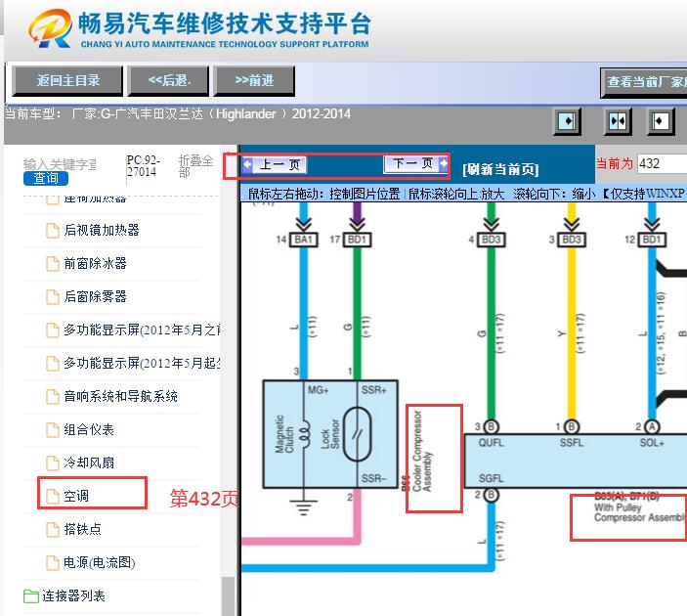
Task: Click the 3 BD3 connector on yellow wire
Action: [572, 240]
